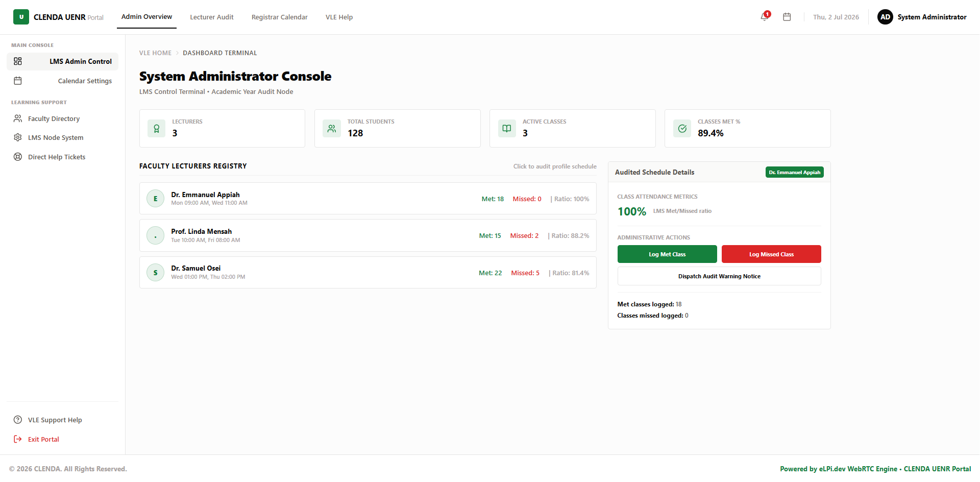Click Dispatch Audit Warning Notice button
Viewport: 980px width, 482px height.
[719, 276]
